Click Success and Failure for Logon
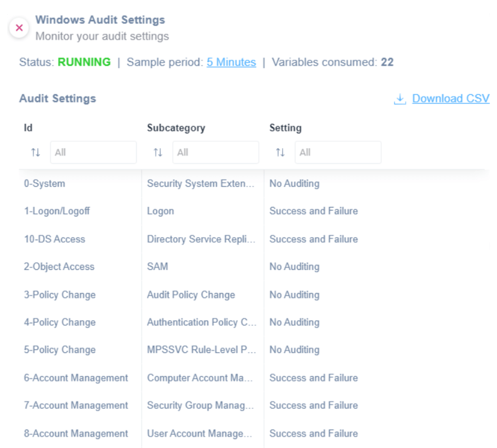 coord(313,211)
